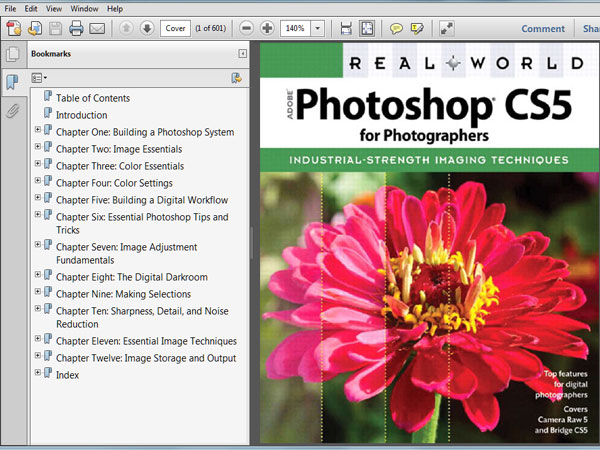Click the Photoshop CS5 book cover page
Viewport: 600px width, 450px height.
click(430, 243)
